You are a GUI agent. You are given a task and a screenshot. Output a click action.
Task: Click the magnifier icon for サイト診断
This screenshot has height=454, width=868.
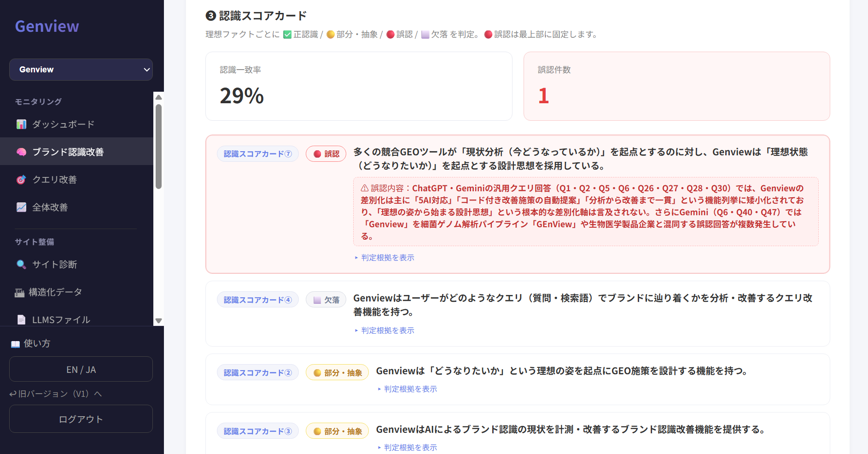pos(21,265)
